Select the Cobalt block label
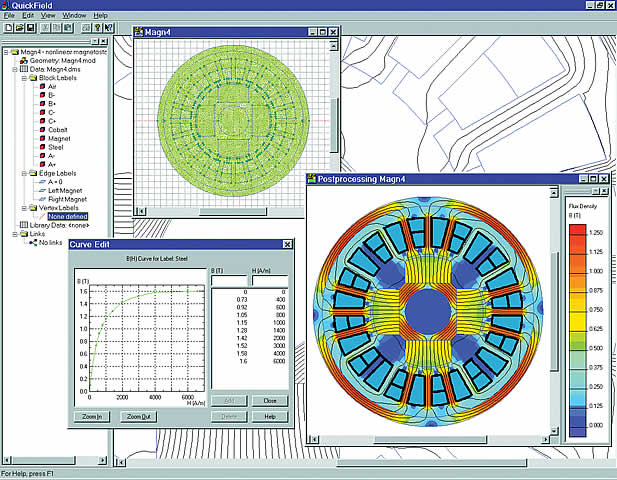The height and width of the screenshot is (480, 617). click(x=57, y=130)
